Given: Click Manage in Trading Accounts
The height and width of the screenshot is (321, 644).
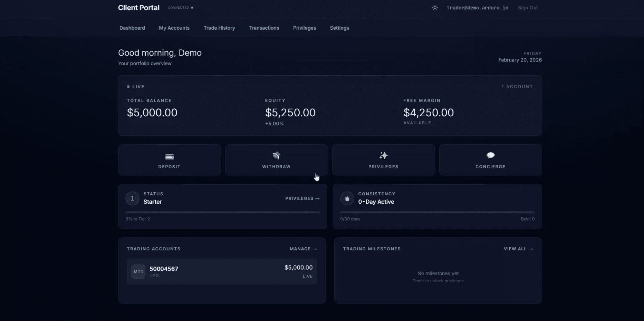Looking at the screenshot, I should click(303, 249).
